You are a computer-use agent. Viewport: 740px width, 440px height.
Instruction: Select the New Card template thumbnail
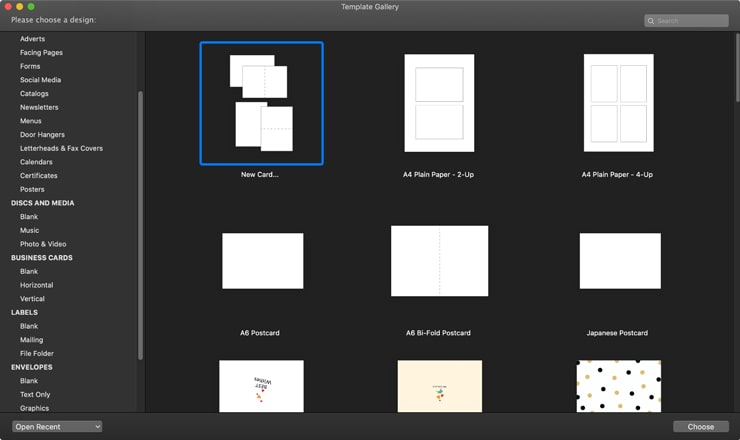click(261, 103)
